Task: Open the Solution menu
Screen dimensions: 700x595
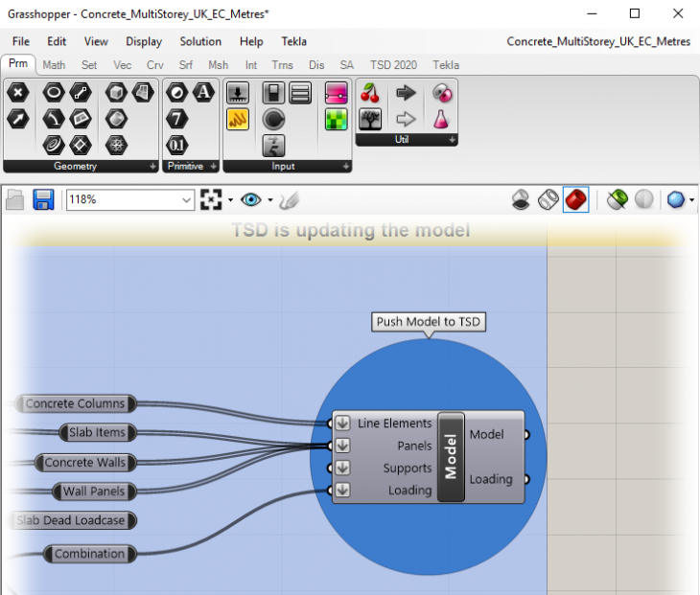Action: pyautogui.click(x=200, y=41)
